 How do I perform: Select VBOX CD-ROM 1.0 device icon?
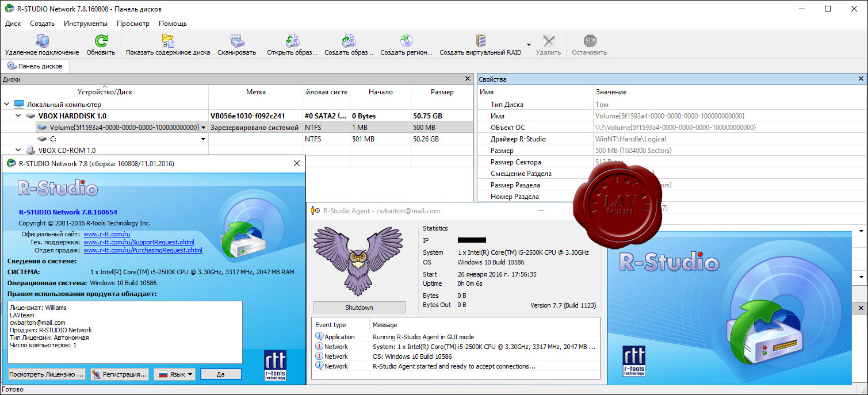pos(31,151)
